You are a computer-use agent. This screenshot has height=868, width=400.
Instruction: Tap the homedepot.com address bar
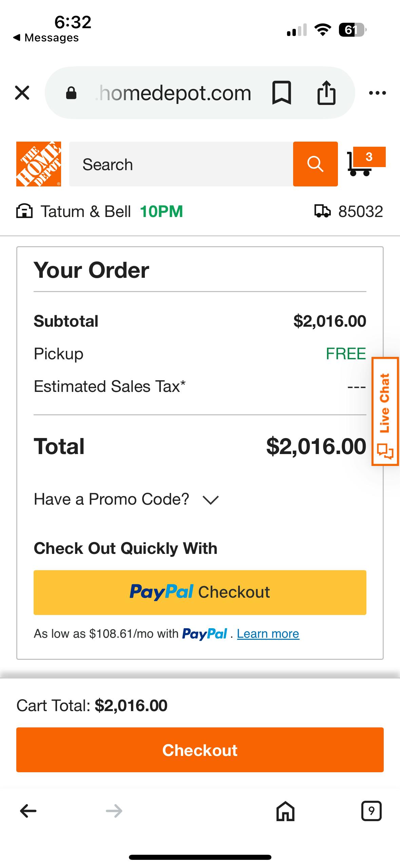point(173,93)
